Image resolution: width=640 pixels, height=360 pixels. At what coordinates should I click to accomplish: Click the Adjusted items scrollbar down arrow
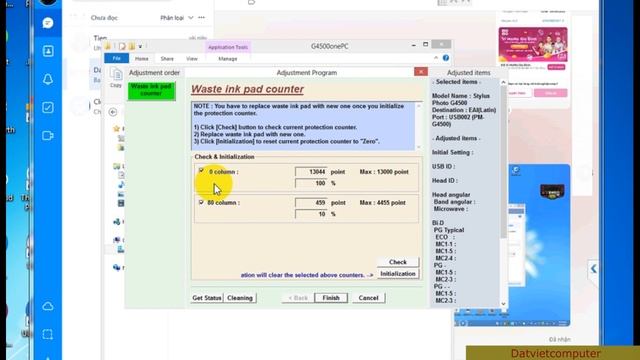point(503,304)
